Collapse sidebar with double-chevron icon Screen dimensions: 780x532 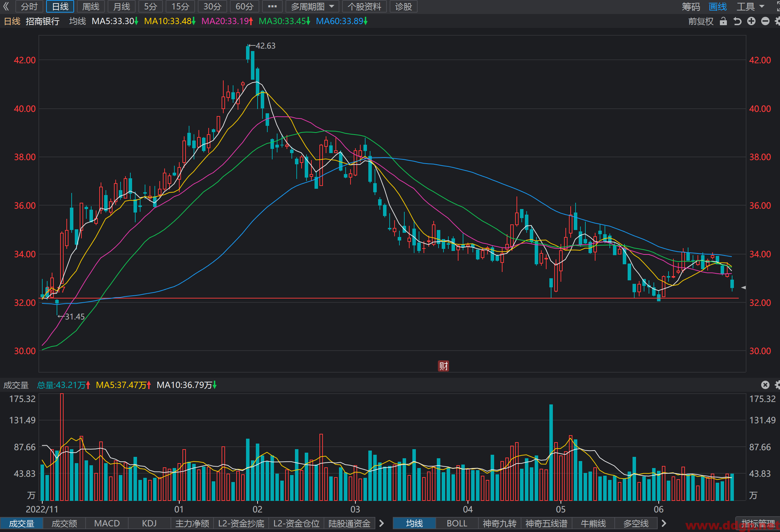point(6,6)
